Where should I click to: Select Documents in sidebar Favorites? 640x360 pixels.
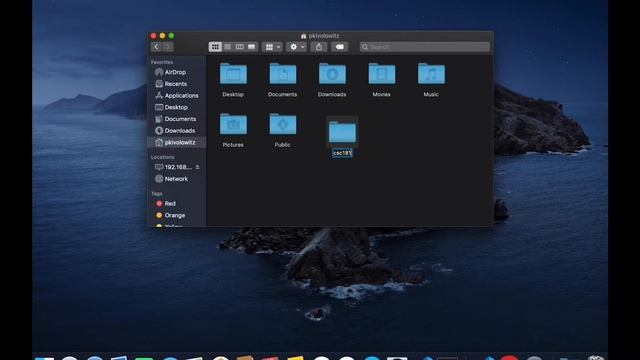[x=176, y=119]
